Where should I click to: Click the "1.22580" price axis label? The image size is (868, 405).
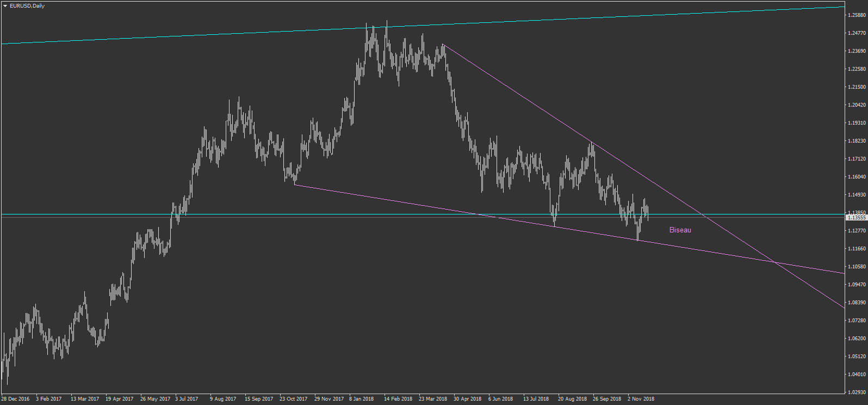point(857,69)
